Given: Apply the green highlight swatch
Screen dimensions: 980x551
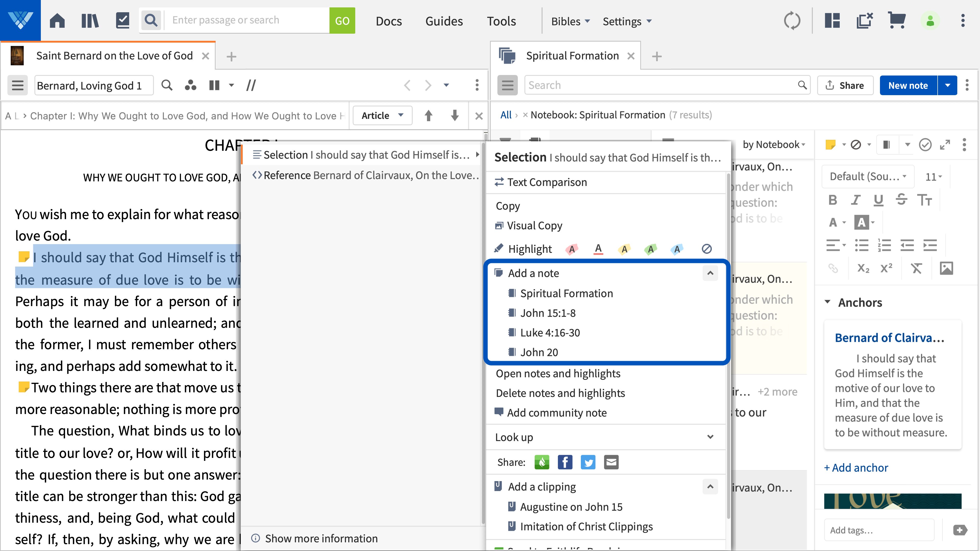Looking at the screenshot, I should click(x=651, y=249).
